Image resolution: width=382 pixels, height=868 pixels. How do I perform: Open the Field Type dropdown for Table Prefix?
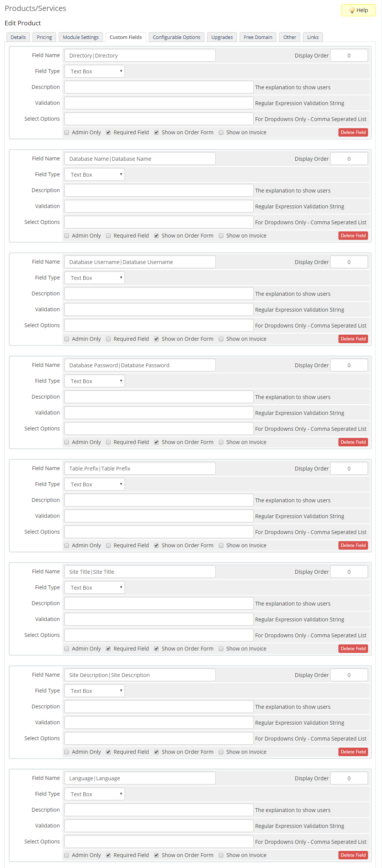tap(95, 484)
